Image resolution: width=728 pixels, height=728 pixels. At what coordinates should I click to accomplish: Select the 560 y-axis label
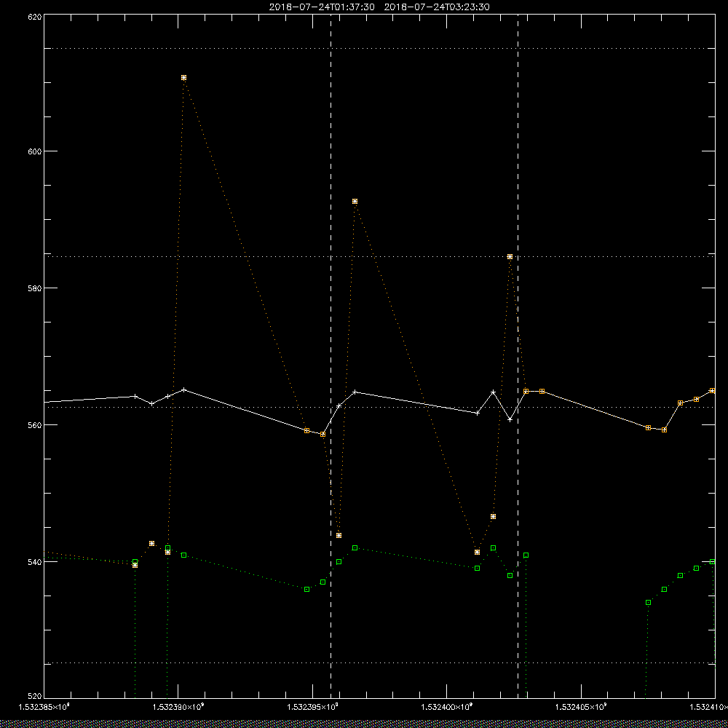pyautogui.click(x=35, y=425)
